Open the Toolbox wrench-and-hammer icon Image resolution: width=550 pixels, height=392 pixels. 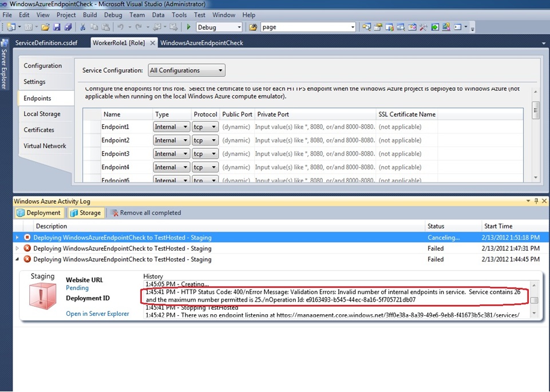tap(424, 27)
